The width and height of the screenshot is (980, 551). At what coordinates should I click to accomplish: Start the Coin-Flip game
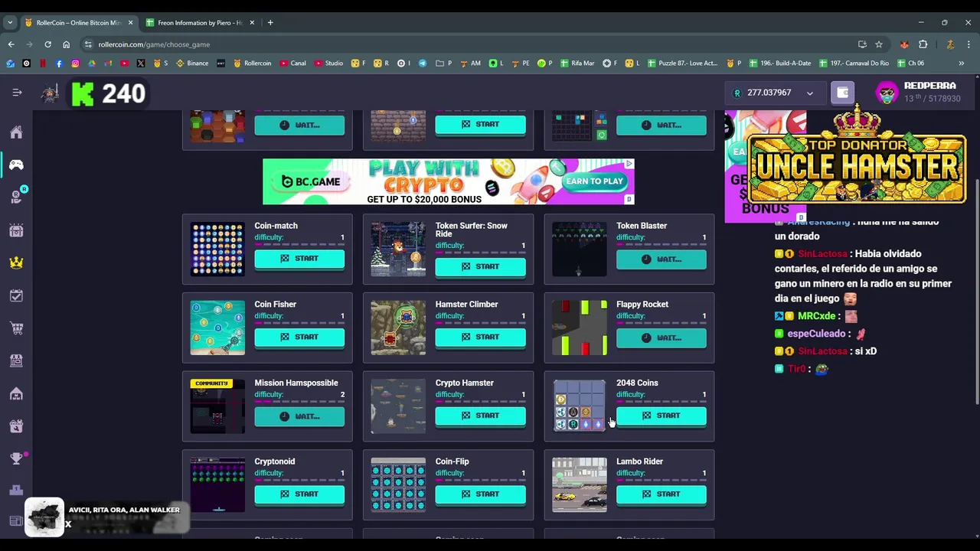pyautogui.click(x=480, y=494)
